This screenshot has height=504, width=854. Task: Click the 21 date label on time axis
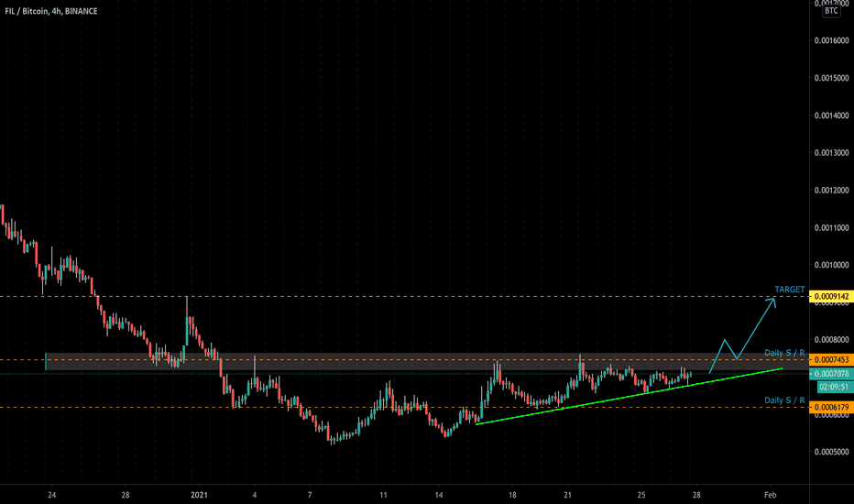coord(568,495)
